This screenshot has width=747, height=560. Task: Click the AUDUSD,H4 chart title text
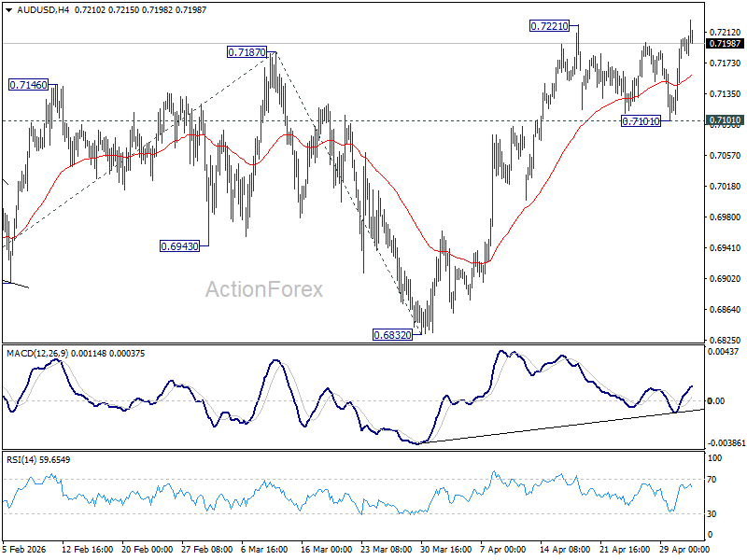[x=43, y=10]
